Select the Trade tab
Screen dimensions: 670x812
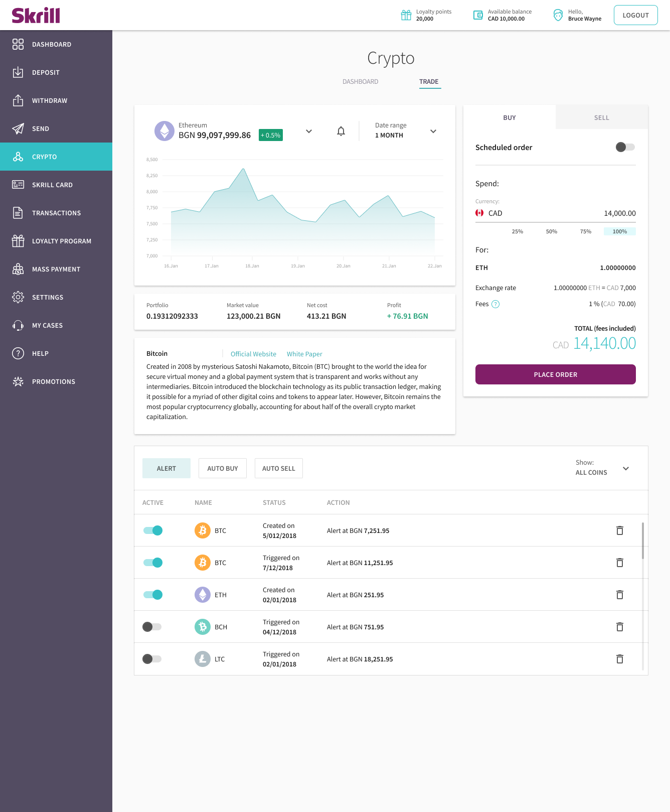point(429,82)
